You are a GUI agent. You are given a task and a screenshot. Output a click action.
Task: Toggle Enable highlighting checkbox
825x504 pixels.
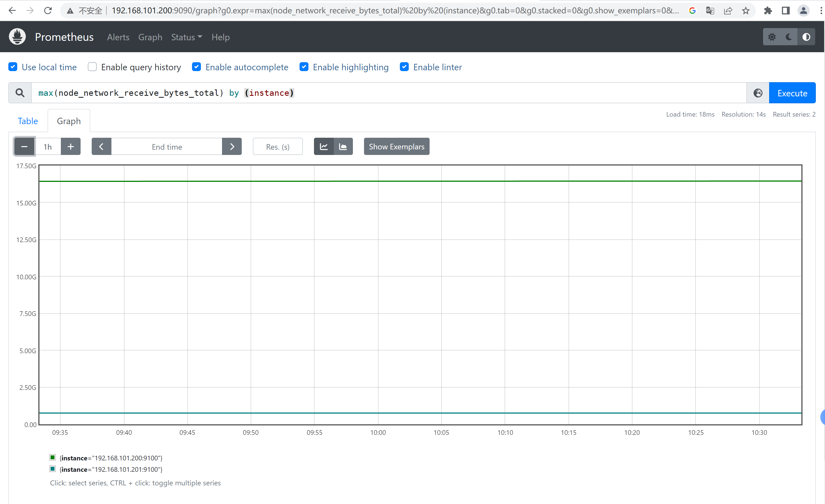pos(304,67)
